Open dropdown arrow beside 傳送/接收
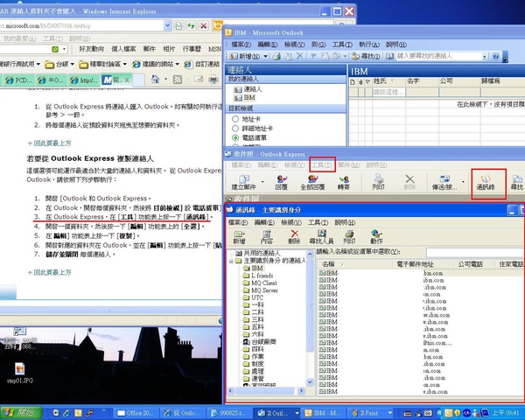The image size is (525, 420). [x=463, y=182]
